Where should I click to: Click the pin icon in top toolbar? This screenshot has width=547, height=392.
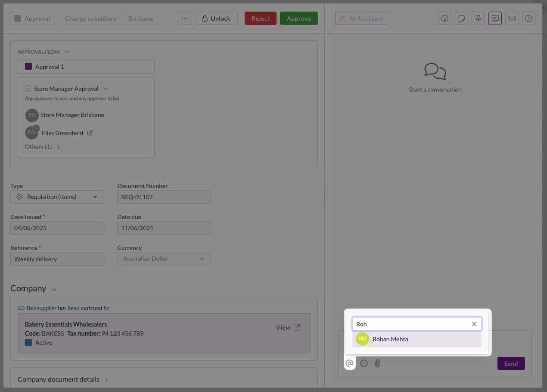tap(479, 19)
